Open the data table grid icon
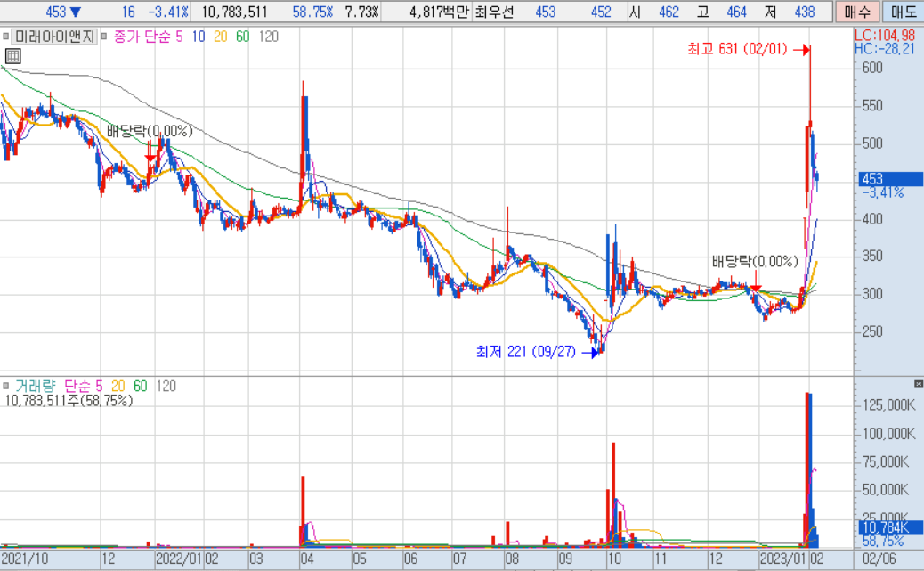This screenshot has height=571, width=924. [12, 56]
